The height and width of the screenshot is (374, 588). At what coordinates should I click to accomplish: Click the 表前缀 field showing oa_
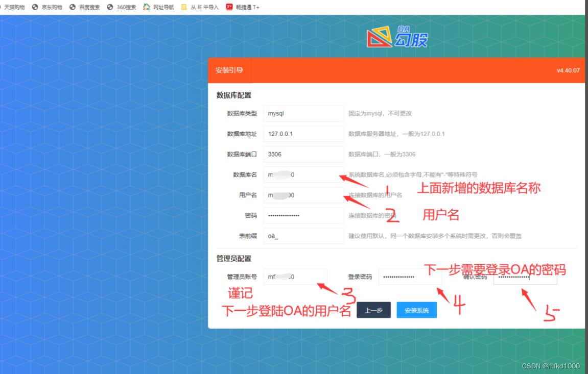coord(303,236)
